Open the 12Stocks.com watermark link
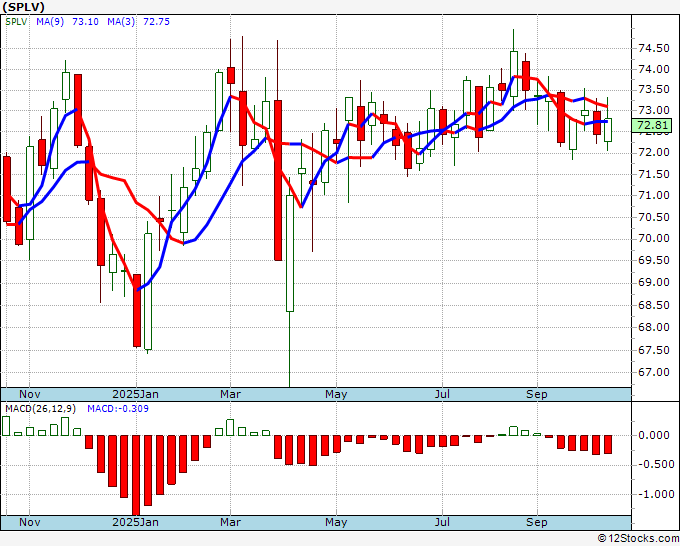 639,539
